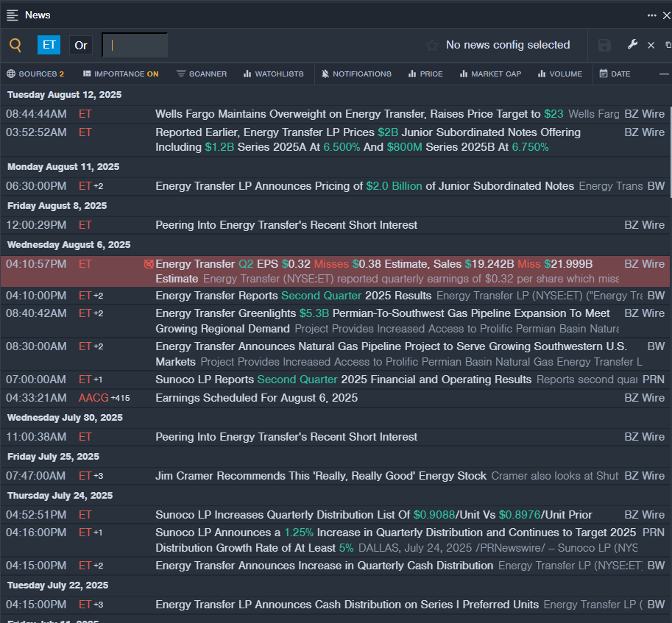This screenshot has width=672, height=623.
Task: Open 'Series I Preferred Units' headline
Action: pyautogui.click(x=347, y=604)
